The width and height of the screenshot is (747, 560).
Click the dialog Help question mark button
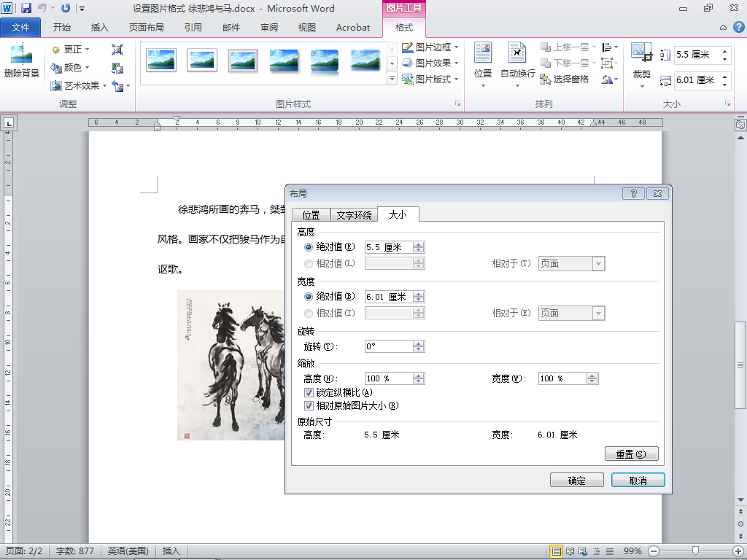634,193
